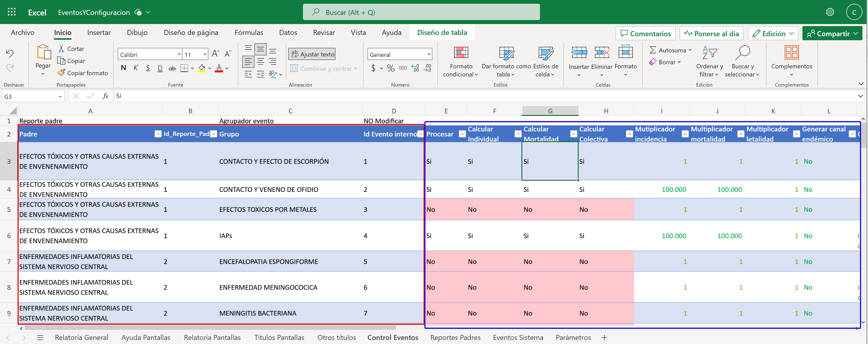Viewport: 868px width, 344px height.
Task: Click Comentarios button
Action: click(645, 33)
